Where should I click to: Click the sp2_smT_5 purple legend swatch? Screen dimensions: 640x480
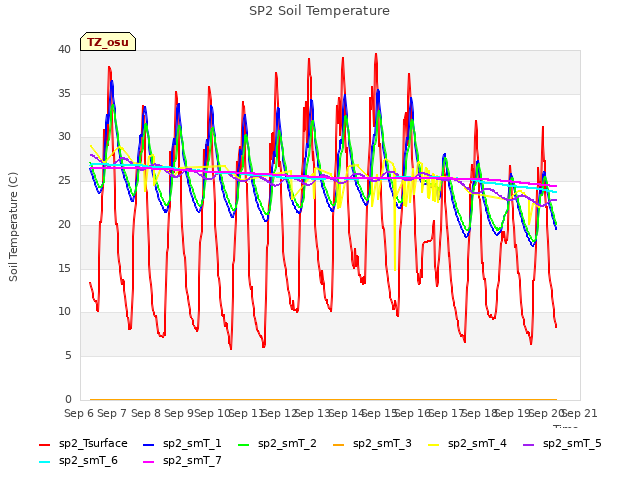pos(528,445)
